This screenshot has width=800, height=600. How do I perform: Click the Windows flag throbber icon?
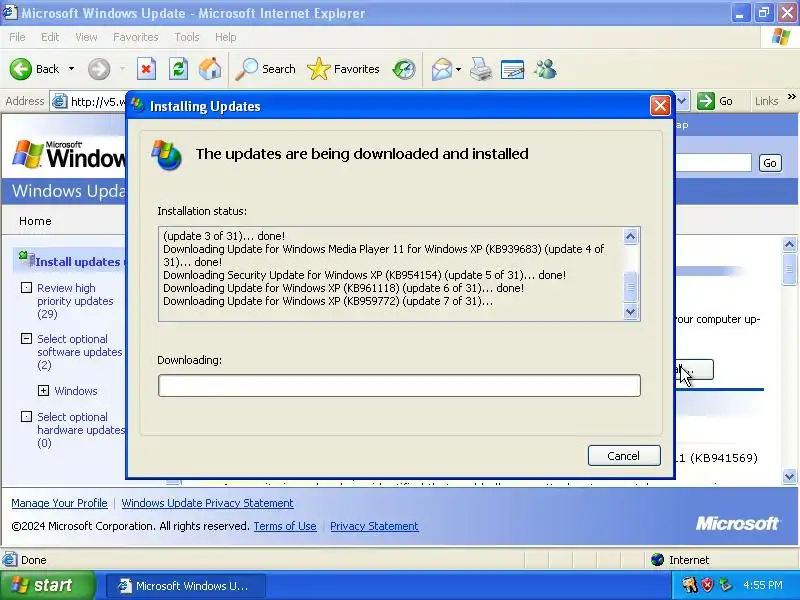[x=781, y=37]
